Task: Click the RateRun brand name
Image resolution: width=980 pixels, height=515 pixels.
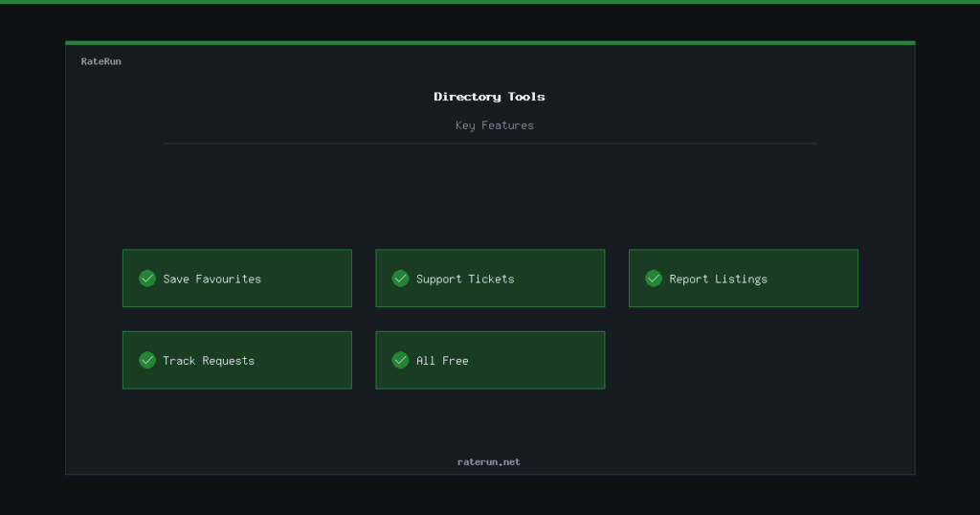Action: 101,61
